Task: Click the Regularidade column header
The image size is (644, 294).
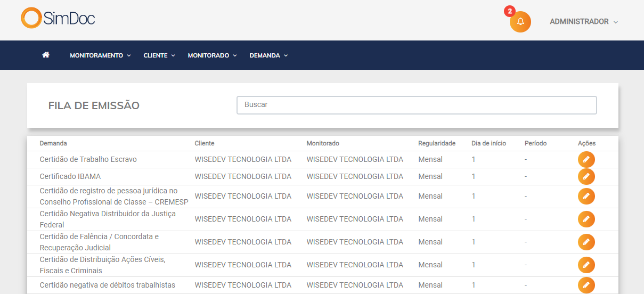Action: 437,143
